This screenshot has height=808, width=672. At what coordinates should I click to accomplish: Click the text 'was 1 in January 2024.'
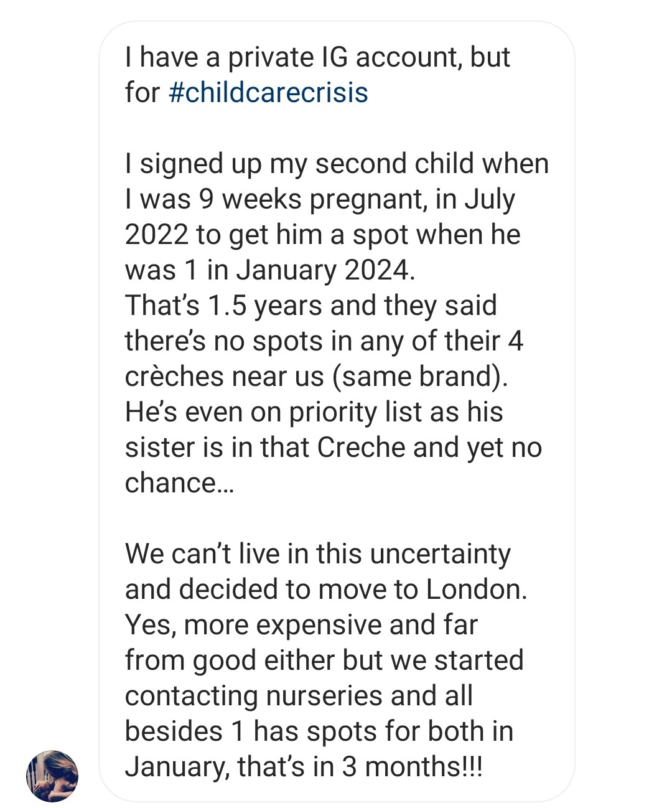[269, 270]
